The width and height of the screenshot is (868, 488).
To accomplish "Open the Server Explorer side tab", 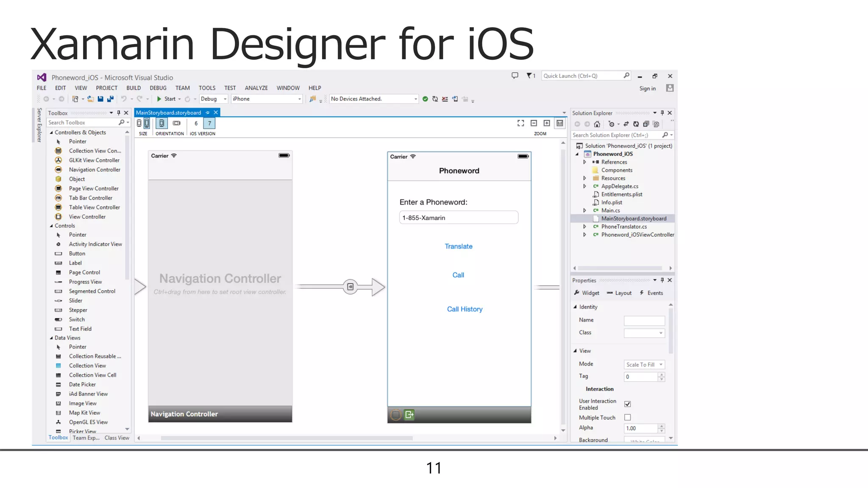I will [x=39, y=125].
